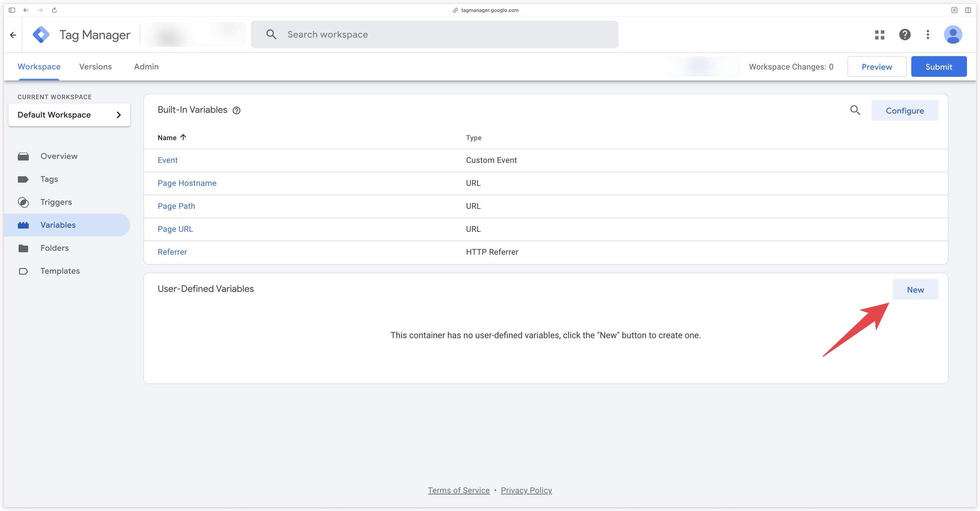The height and width of the screenshot is (511, 980).
Task: Click the User-Defined Variables heading
Action: tap(206, 289)
